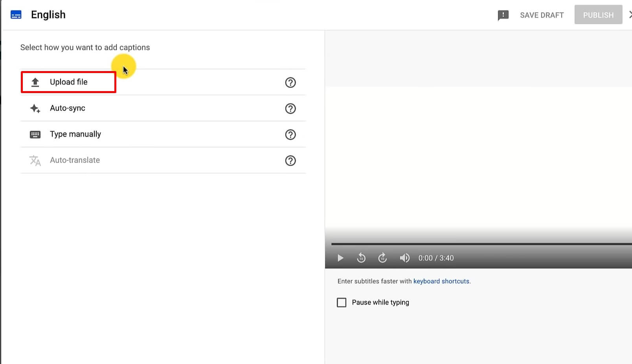Screen dimensions: 632x364
Task: Play the video preview
Action: (340, 258)
